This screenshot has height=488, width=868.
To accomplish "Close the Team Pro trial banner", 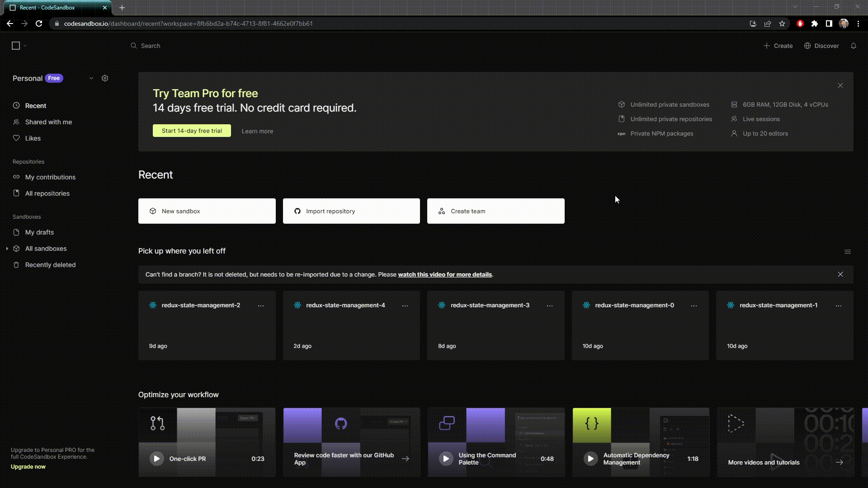I will pyautogui.click(x=840, y=85).
